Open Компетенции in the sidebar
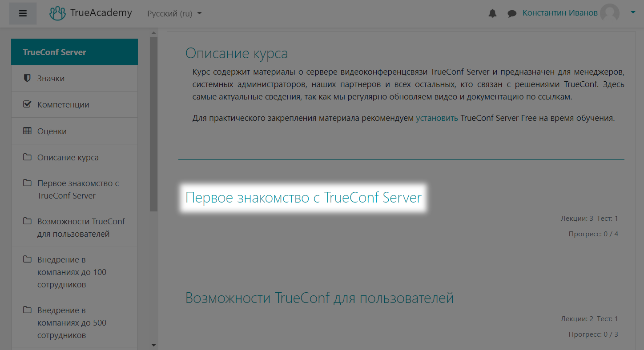Viewport: 644px width, 350px height. click(74, 104)
